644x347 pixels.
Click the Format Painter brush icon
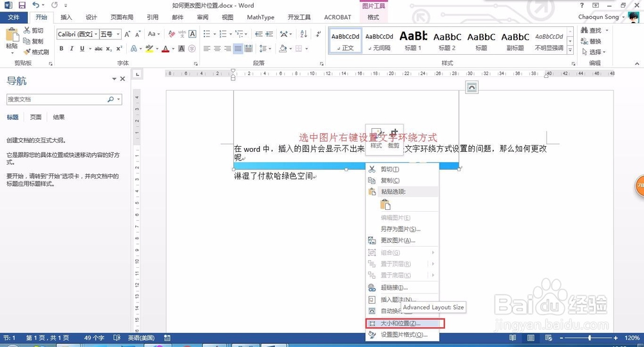(27, 52)
